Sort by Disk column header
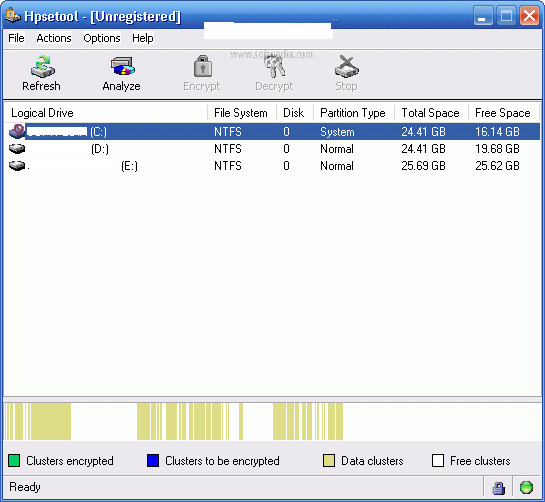Viewport: 545px width, 502px height. 295,113
